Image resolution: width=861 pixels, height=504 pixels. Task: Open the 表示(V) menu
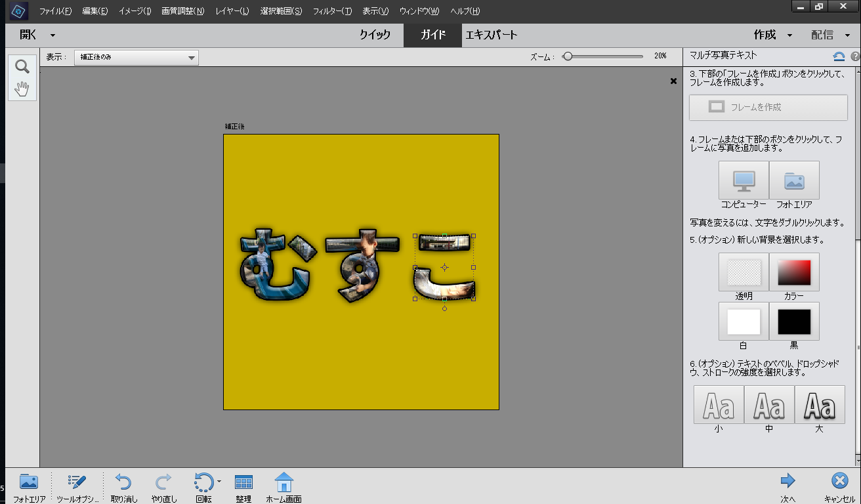[375, 11]
